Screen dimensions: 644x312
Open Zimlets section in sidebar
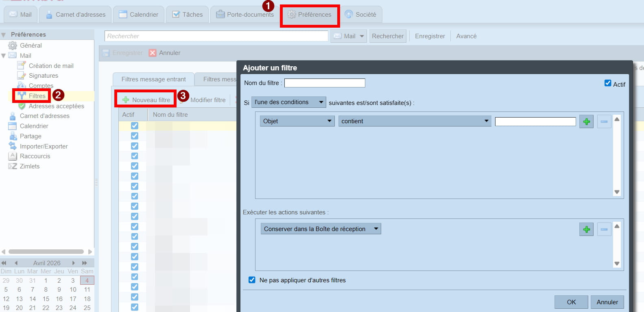[29, 166]
